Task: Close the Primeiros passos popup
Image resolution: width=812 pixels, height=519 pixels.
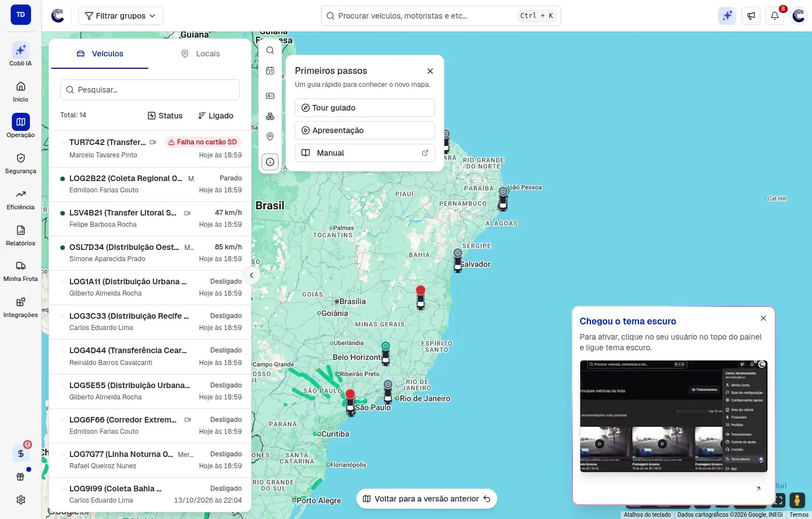Action: (430, 71)
